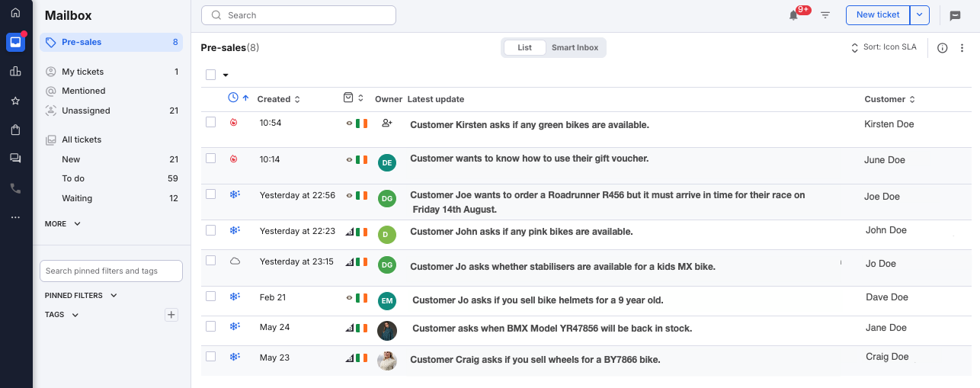The width and height of the screenshot is (980, 388).
Task: Open the New ticket dropdown arrow
Action: click(921, 14)
